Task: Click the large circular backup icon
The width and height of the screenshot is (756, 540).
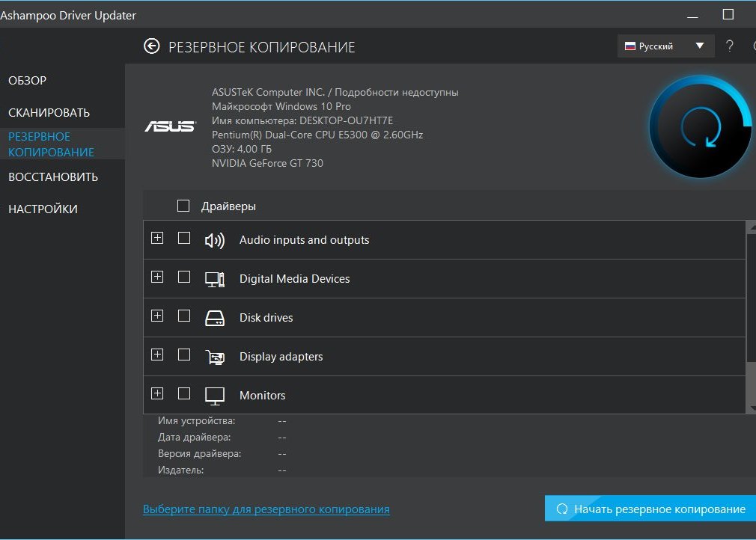Action: 700,126
